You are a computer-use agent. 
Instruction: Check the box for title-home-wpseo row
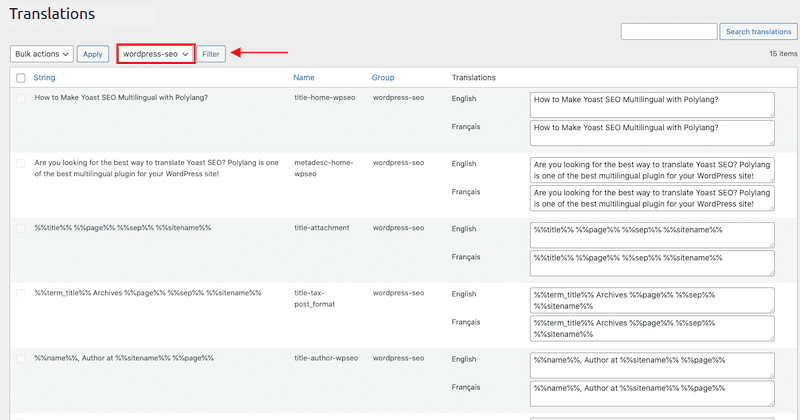21,98
